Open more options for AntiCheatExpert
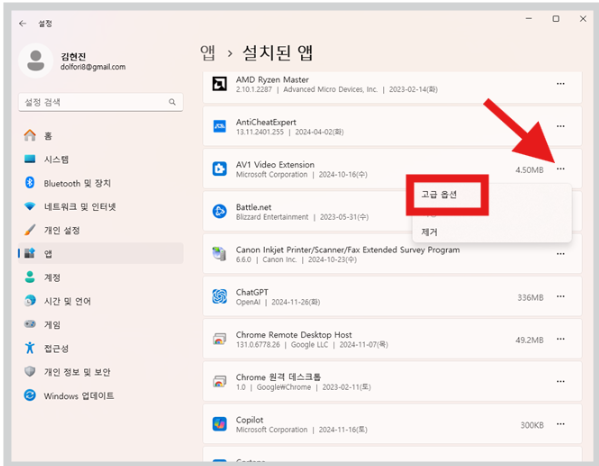This screenshot has height=466, width=599. pyautogui.click(x=560, y=126)
